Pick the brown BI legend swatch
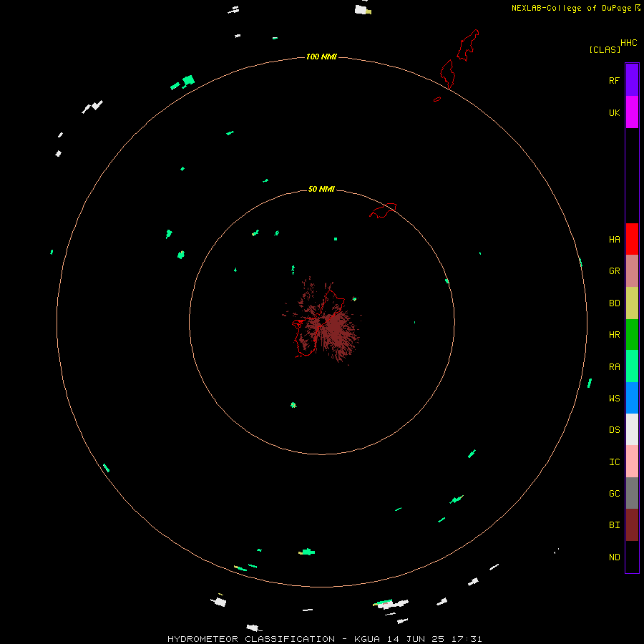 (x=632, y=525)
